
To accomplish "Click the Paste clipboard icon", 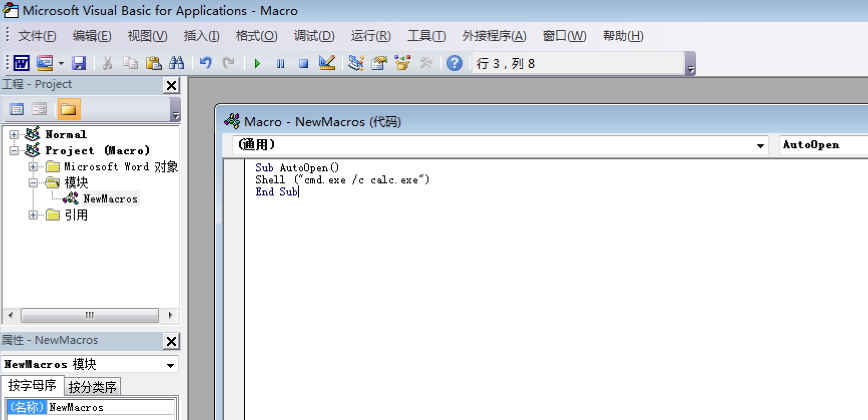I will (153, 63).
